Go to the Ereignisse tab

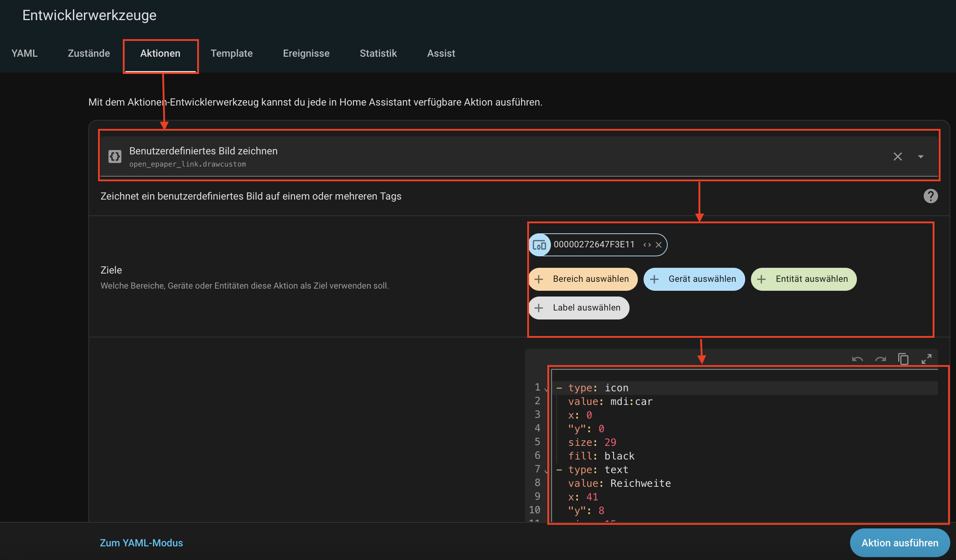click(306, 53)
